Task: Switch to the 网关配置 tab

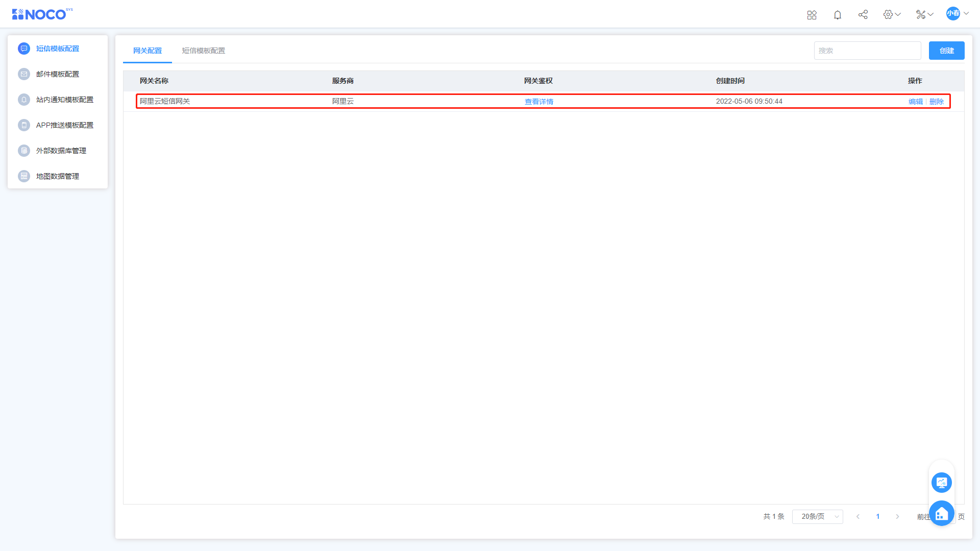Action: coord(148,51)
